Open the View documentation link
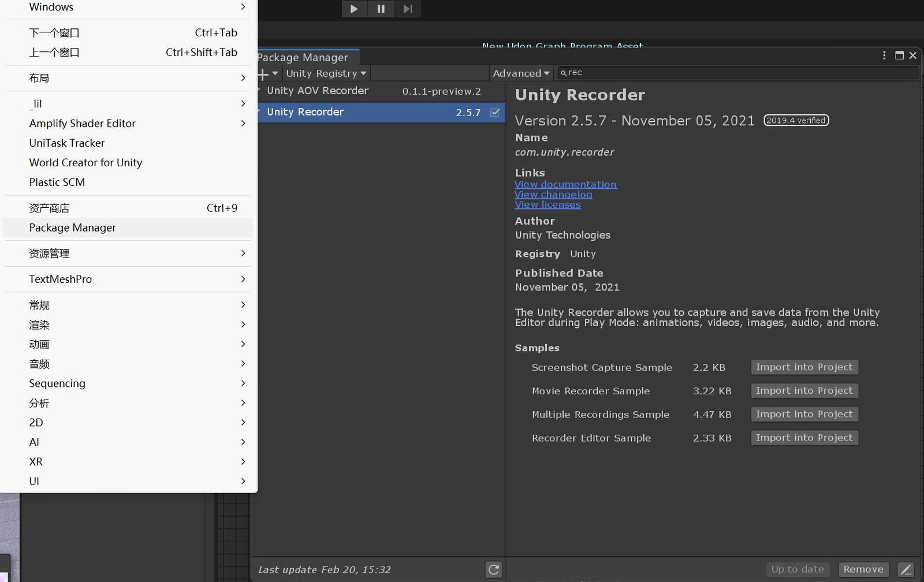Image resolution: width=924 pixels, height=582 pixels. (565, 184)
